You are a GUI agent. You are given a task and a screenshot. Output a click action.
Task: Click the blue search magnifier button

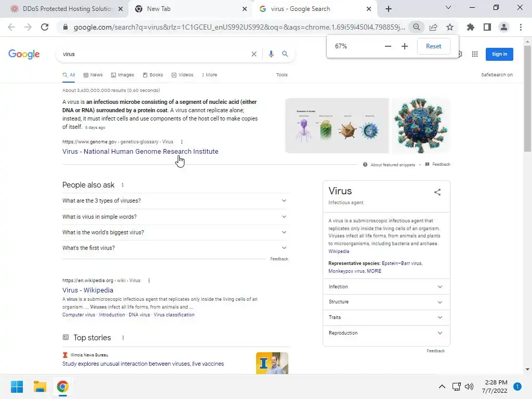[x=285, y=54]
